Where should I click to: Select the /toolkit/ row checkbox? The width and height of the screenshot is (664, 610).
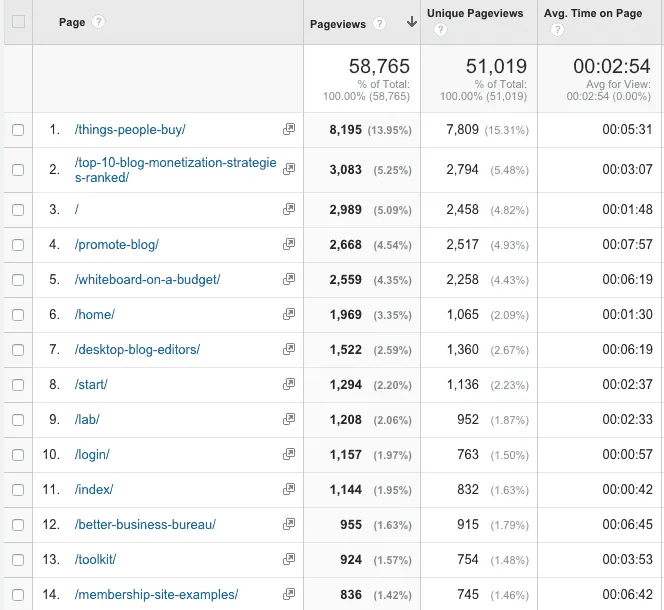click(18, 560)
